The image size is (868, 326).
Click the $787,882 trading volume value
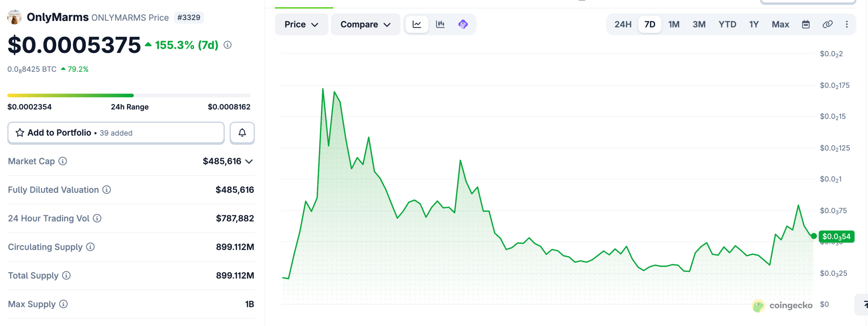click(x=235, y=219)
